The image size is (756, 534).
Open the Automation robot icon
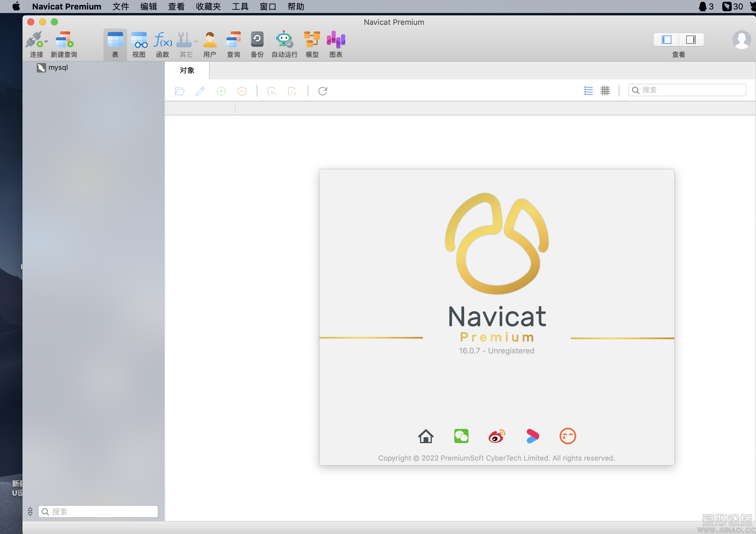click(x=285, y=40)
